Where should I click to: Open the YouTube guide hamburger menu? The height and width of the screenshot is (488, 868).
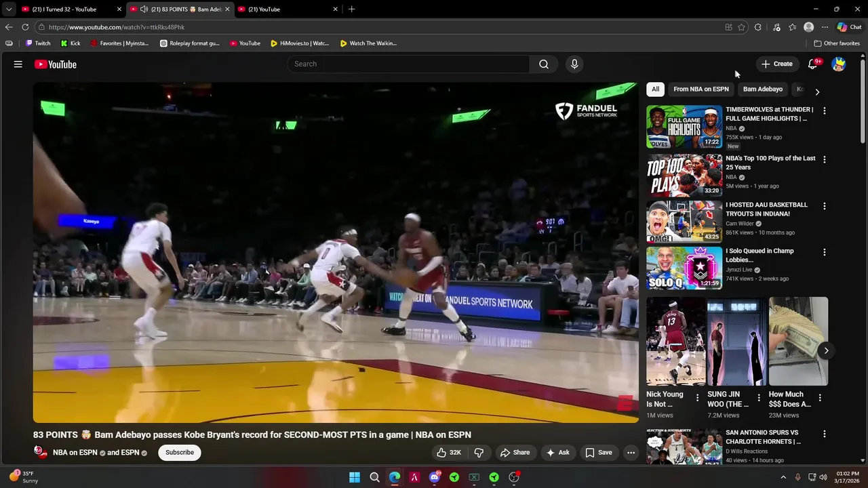point(18,64)
